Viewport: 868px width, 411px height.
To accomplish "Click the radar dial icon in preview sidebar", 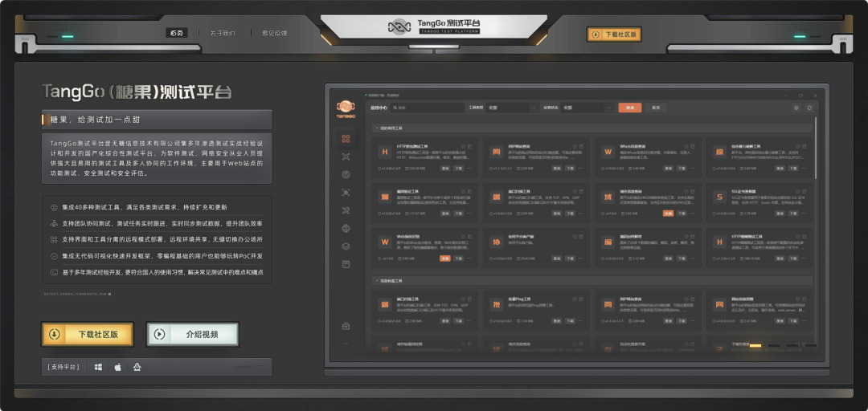I will pos(346,175).
